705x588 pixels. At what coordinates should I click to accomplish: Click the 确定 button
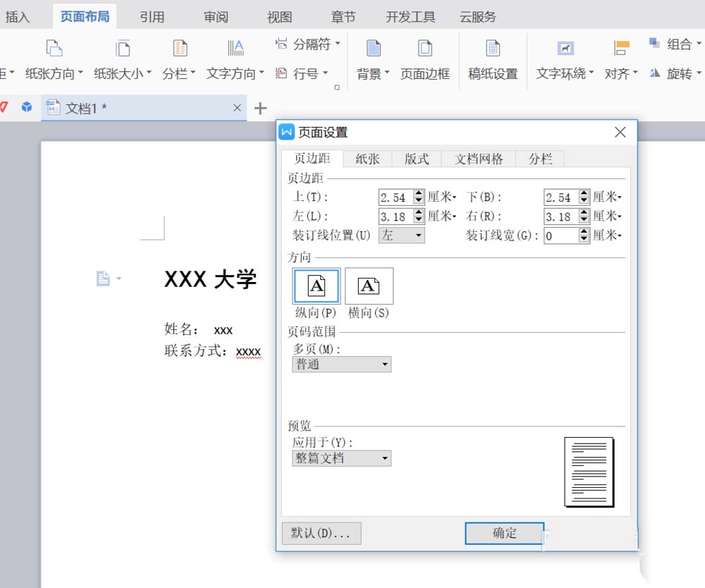pos(505,533)
